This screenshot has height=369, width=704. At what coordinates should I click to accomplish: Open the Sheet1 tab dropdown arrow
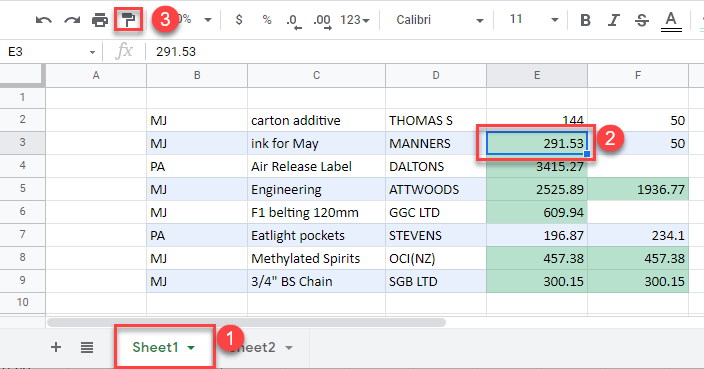(x=191, y=348)
